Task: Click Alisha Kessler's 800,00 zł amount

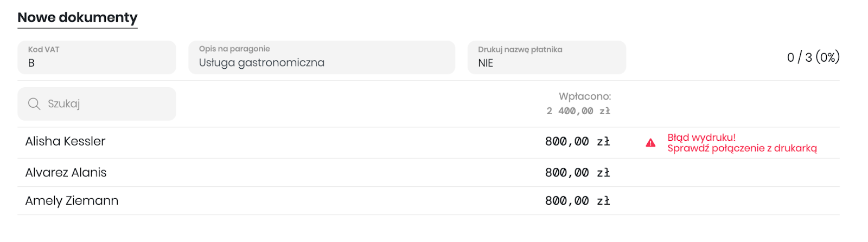Action: tap(578, 142)
